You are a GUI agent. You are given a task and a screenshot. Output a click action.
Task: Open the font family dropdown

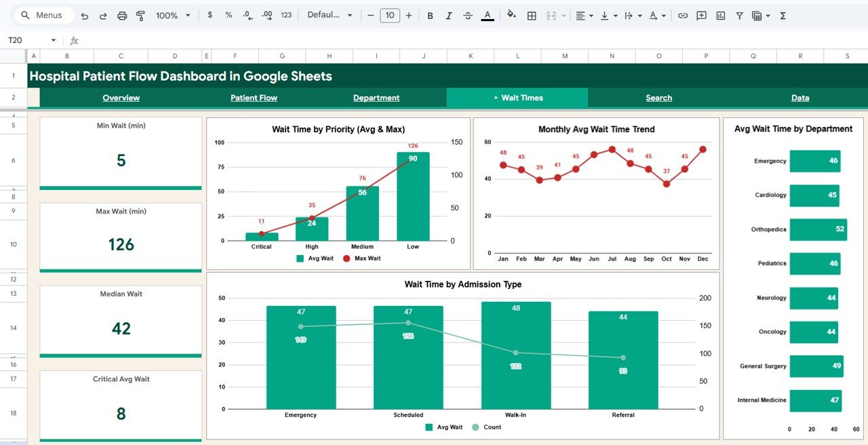(330, 15)
